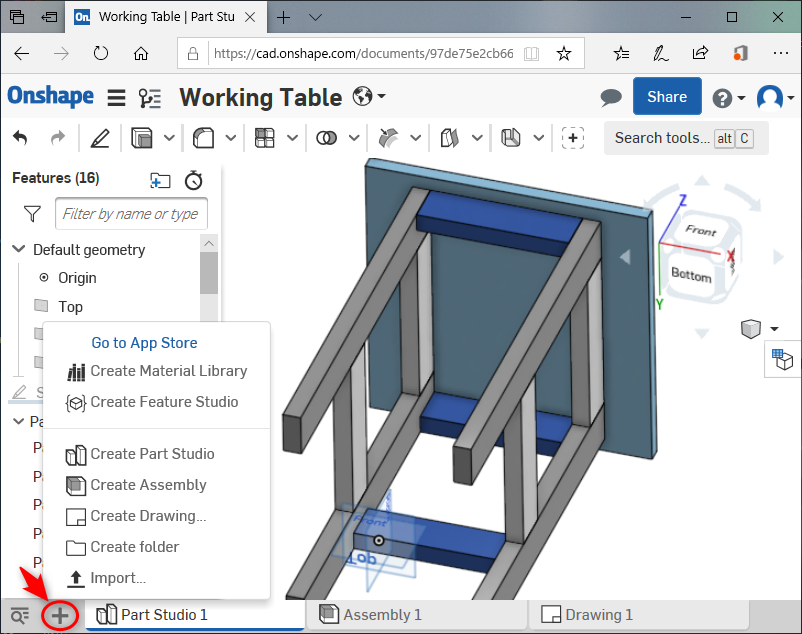The height and width of the screenshot is (634, 802).
Task: Select the Fillet tool icon
Action: click(x=203, y=138)
